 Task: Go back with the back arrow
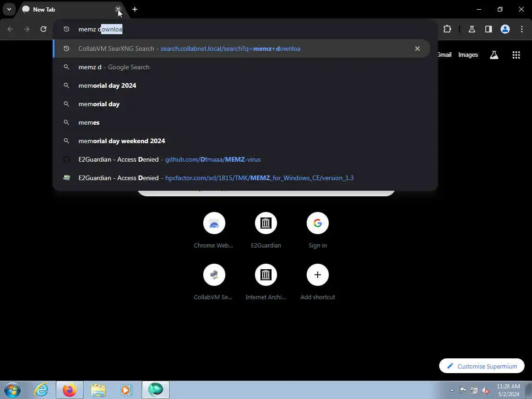pyautogui.click(x=10, y=29)
